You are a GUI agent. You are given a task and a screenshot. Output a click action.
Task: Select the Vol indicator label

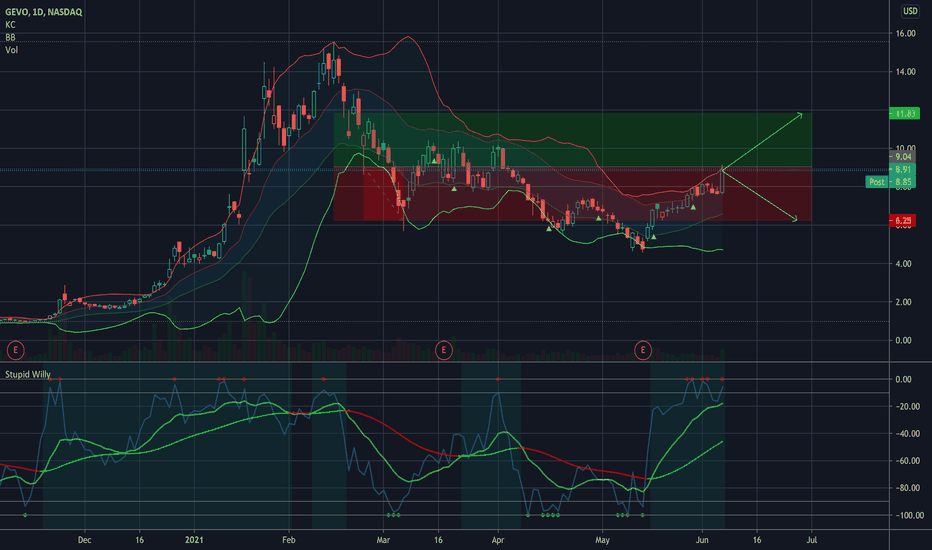coord(11,50)
